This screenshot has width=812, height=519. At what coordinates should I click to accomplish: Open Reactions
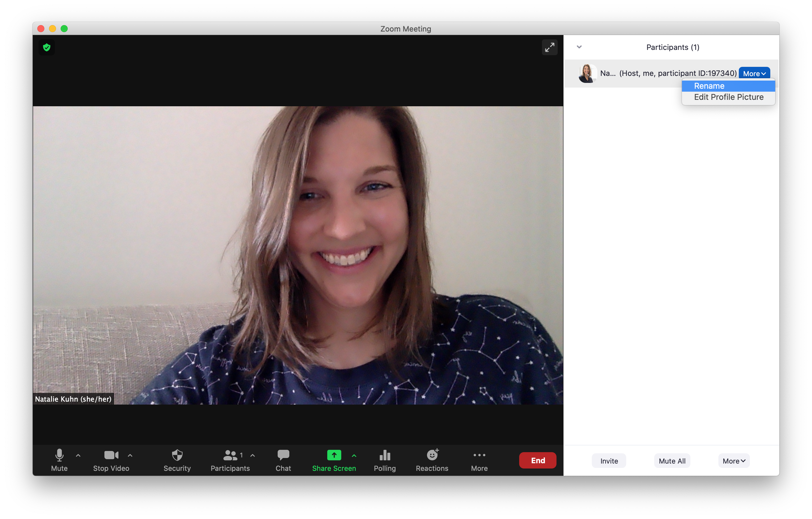pyautogui.click(x=432, y=460)
